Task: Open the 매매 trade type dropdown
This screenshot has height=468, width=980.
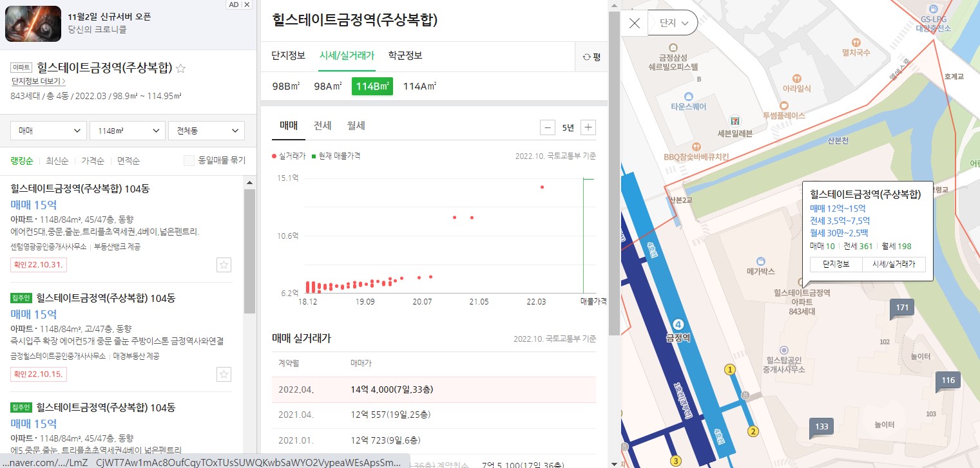Action: pyautogui.click(x=49, y=131)
